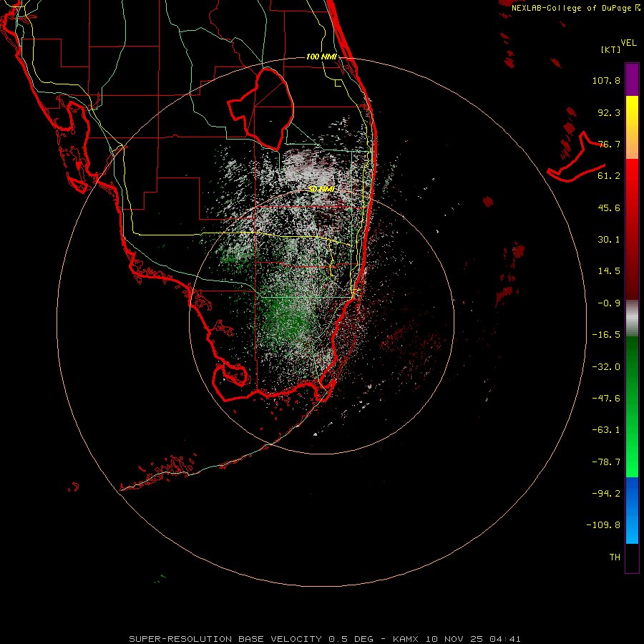This screenshot has height=644, width=644.
Task: Click the 61.2 scale label
Action: pyautogui.click(x=609, y=176)
